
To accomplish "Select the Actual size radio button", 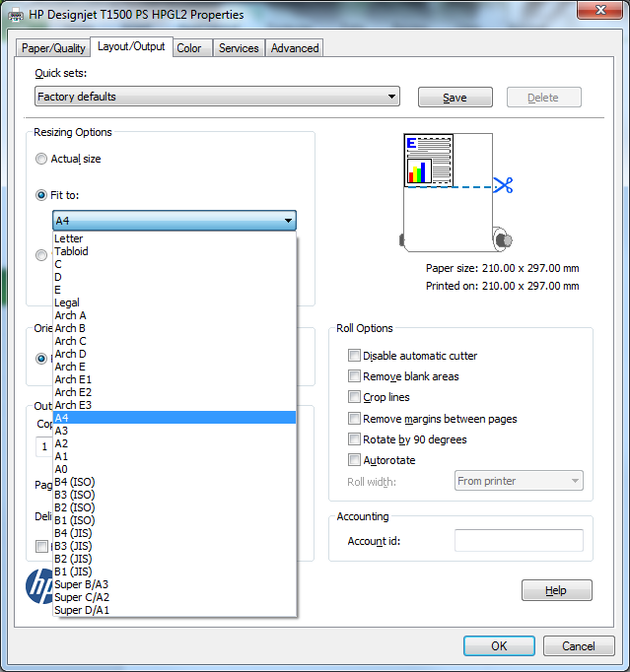I will click(41, 159).
